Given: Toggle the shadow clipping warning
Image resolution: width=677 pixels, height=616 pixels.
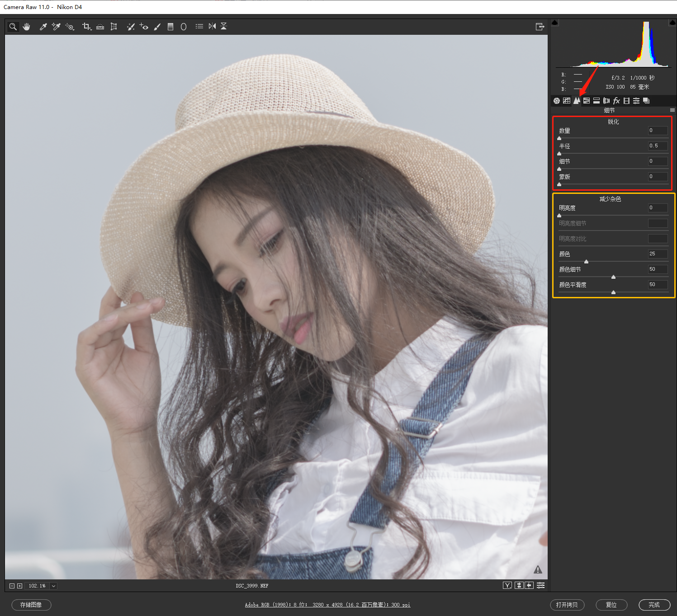Looking at the screenshot, I should pyautogui.click(x=555, y=23).
